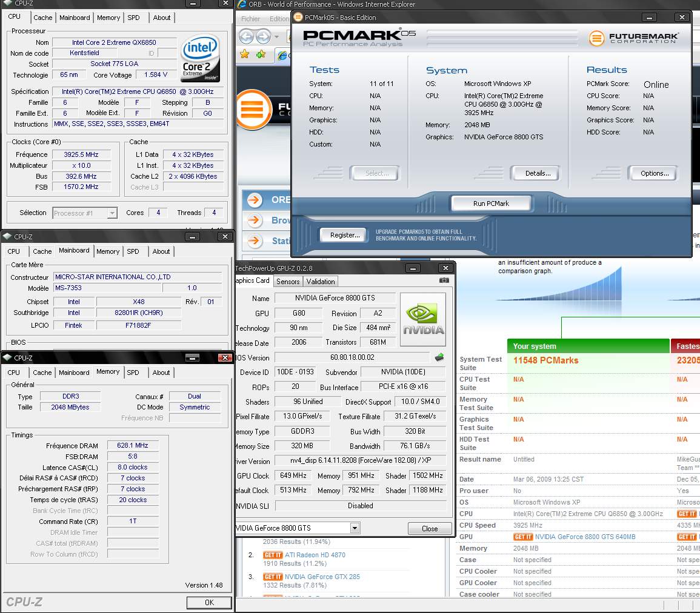Click the 11548 PCMarks score text

pyautogui.click(x=545, y=360)
